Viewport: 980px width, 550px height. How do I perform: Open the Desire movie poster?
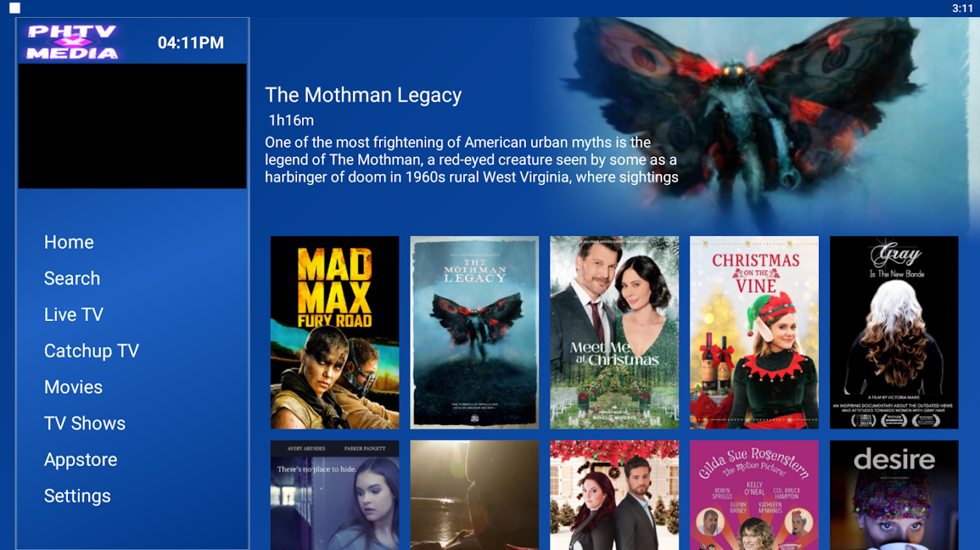tap(894, 495)
